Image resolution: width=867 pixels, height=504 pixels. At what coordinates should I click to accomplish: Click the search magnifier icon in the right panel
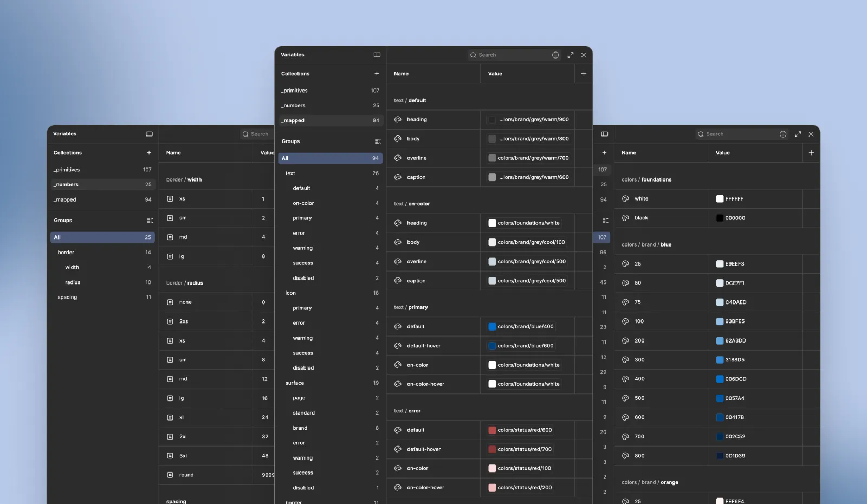700,134
